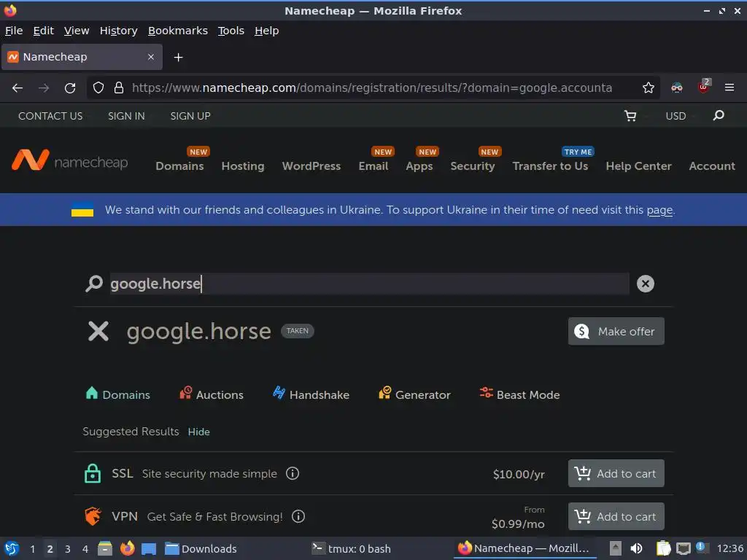Bookmark this page with the star
This screenshot has width=747, height=560.
point(648,87)
